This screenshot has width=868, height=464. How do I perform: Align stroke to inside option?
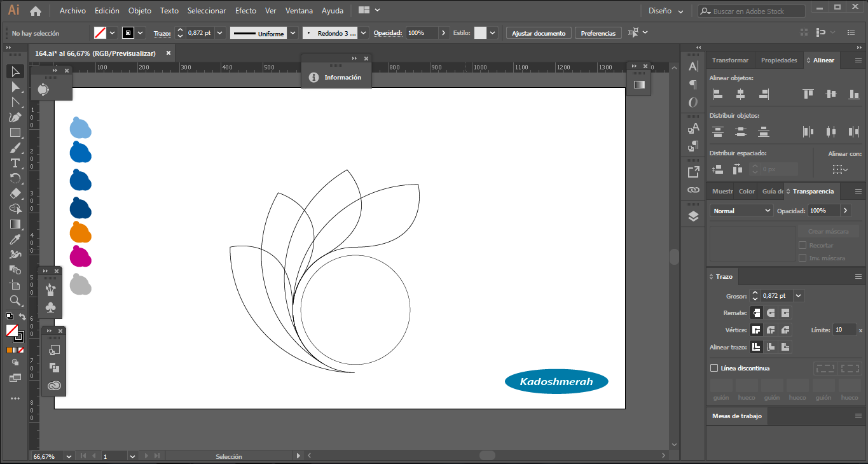[771, 347]
